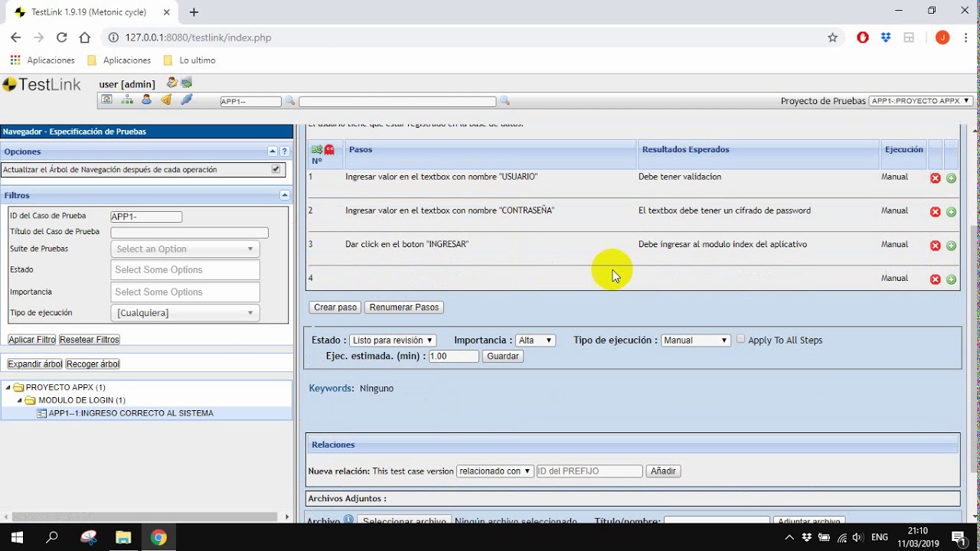Click the home icon in TestLink toolbar
Viewport: 980px width, 551px height.
pos(106,100)
